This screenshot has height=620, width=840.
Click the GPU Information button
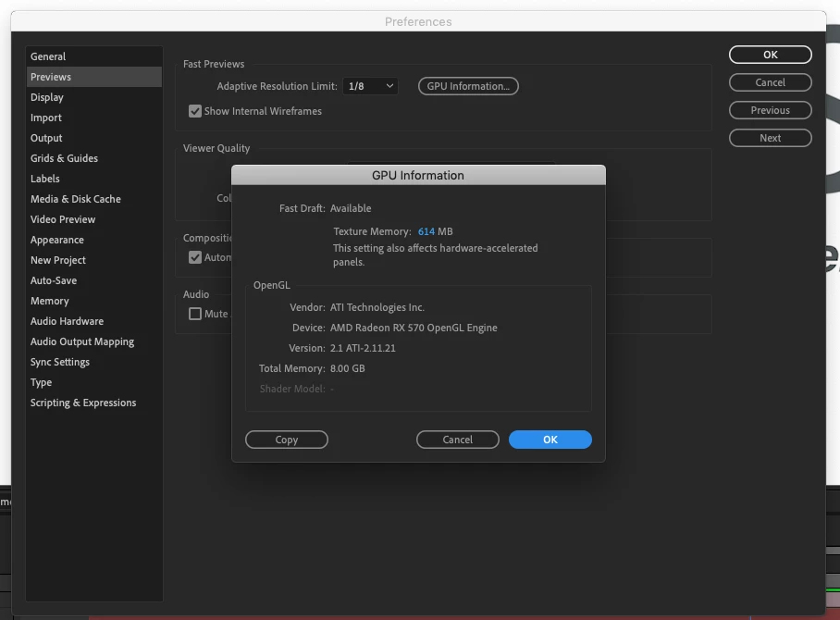coord(468,86)
